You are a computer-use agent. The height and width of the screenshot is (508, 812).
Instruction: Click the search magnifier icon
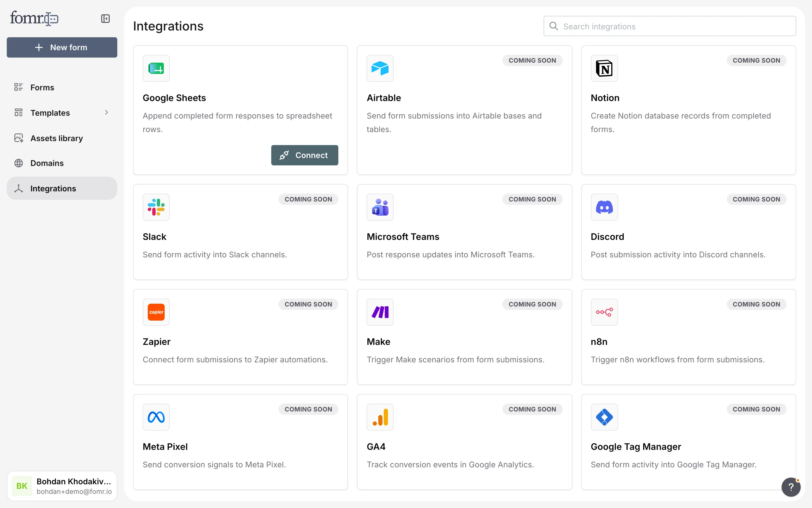click(x=554, y=26)
